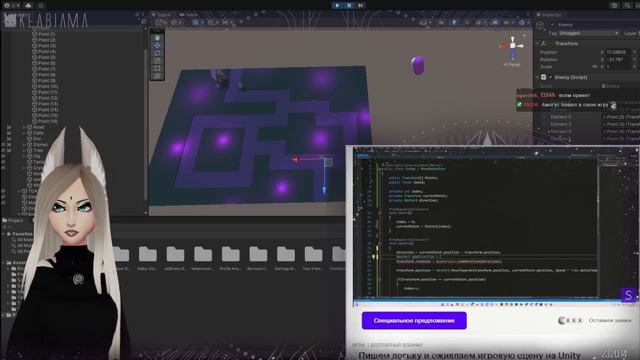Open the Test Framework folder in Project
The height and width of the screenshot is (360, 640).
[x=313, y=257]
